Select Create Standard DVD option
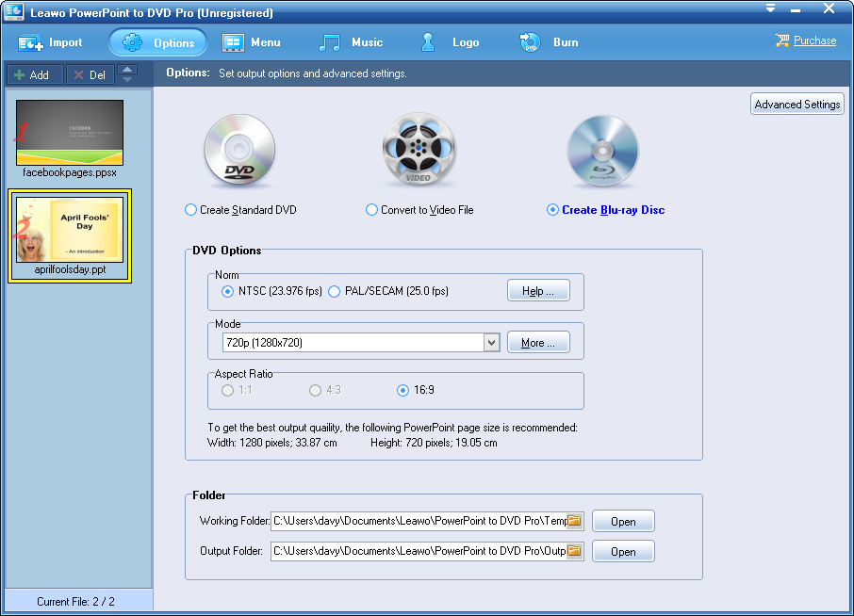The height and width of the screenshot is (616, 854). tap(191, 210)
